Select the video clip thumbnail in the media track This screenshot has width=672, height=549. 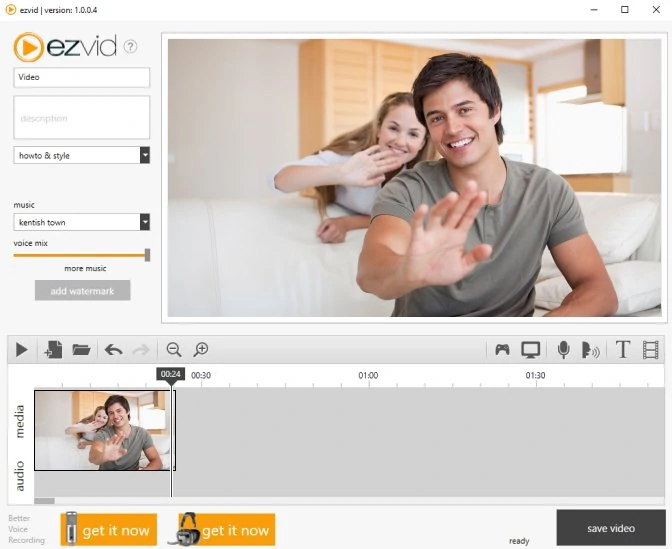[x=103, y=430]
